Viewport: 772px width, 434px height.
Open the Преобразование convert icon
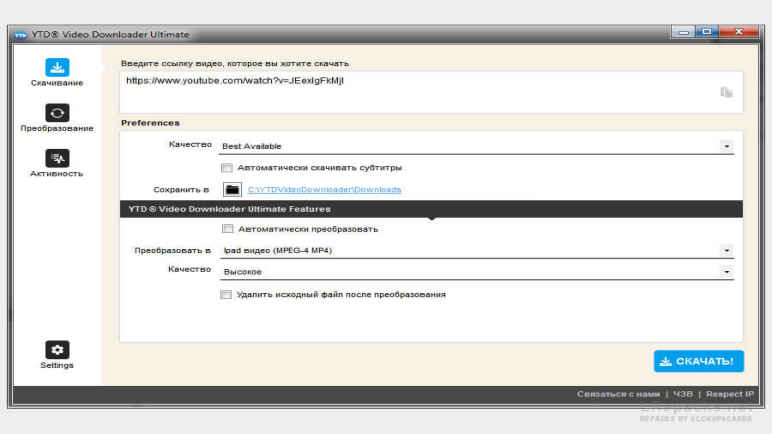click(x=57, y=113)
